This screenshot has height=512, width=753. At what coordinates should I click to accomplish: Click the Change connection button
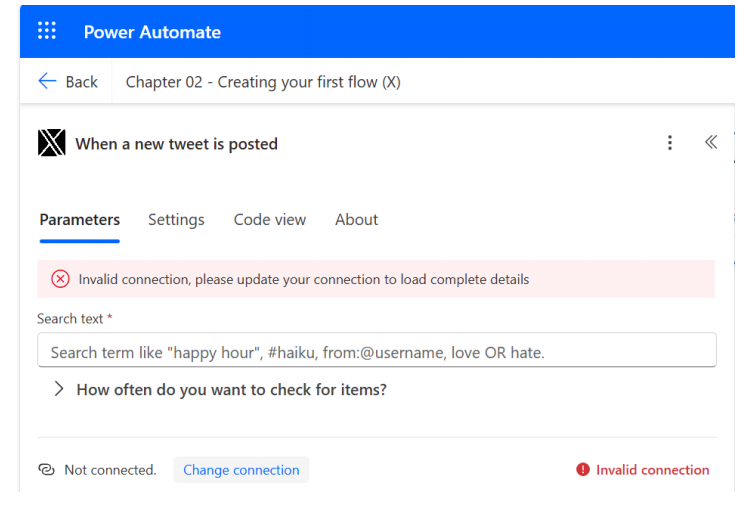pyautogui.click(x=241, y=470)
